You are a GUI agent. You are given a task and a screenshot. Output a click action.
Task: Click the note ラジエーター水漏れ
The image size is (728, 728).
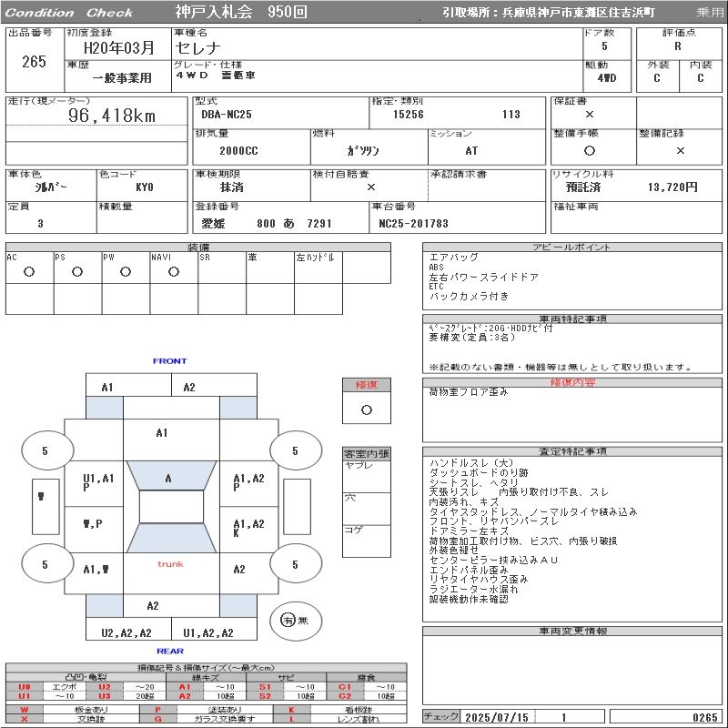[x=473, y=589]
